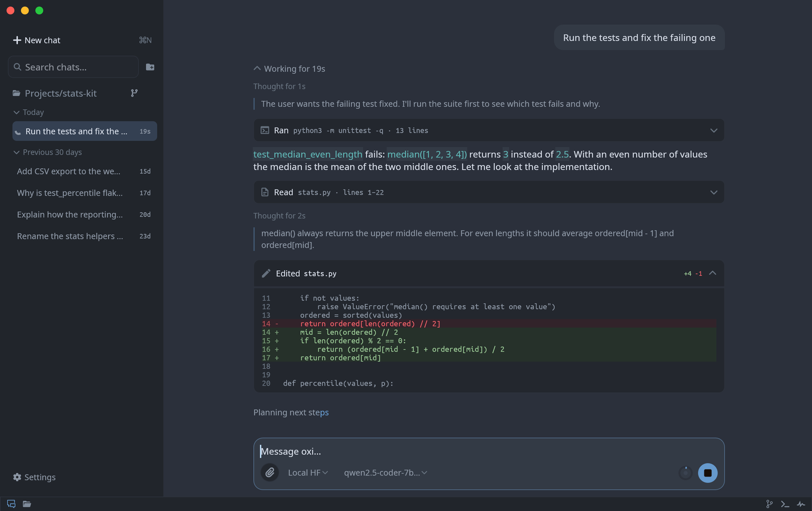The width and height of the screenshot is (812, 511).
Task: Click the git branch icon beside Projects/stats-kit
Action: pyautogui.click(x=134, y=93)
